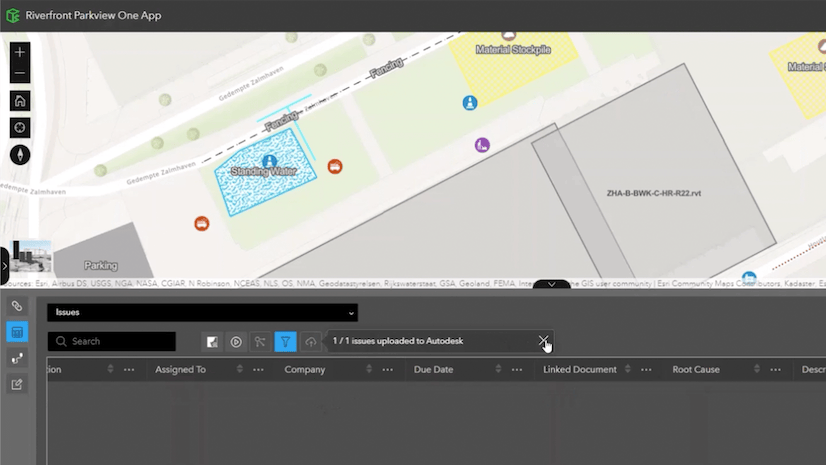Sort by Linked Document column

click(627, 369)
